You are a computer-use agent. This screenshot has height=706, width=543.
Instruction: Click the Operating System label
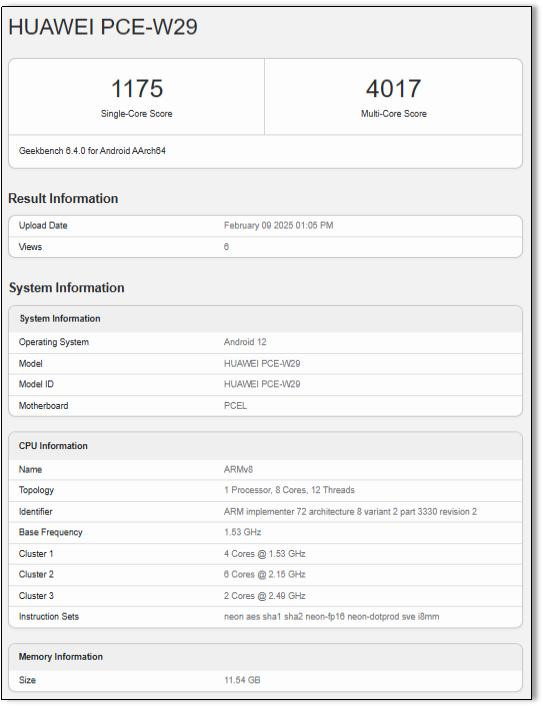point(54,342)
